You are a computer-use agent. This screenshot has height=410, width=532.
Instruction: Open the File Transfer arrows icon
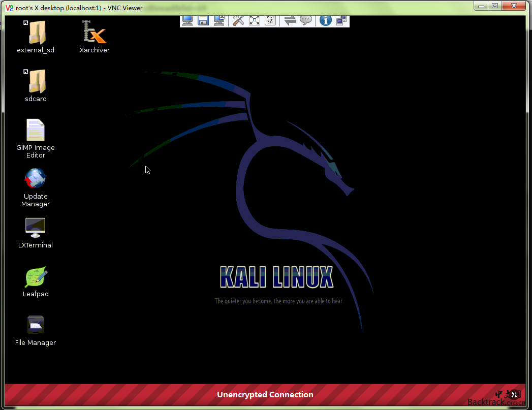pyautogui.click(x=290, y=21)
